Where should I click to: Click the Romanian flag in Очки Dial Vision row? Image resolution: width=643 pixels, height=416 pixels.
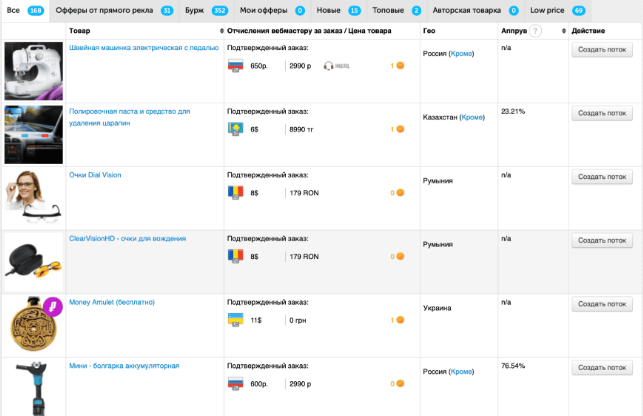tap(236, 193)
